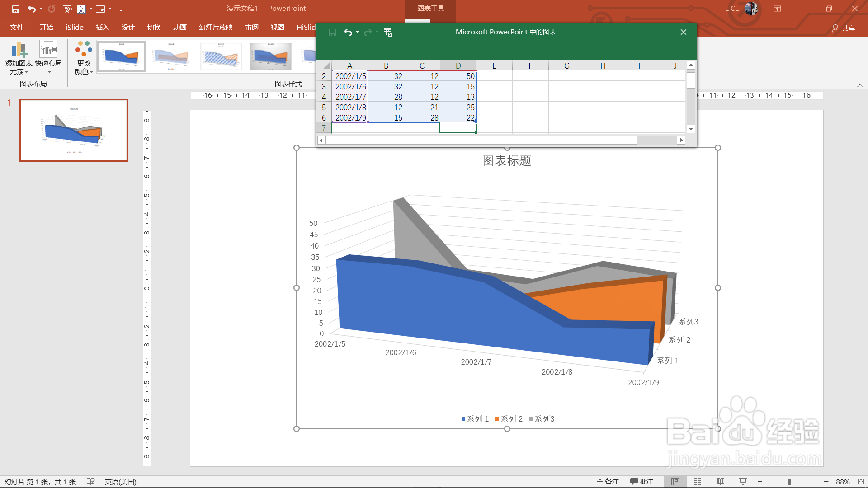Open the 插入 ribbon tab
Screen dimensions: 868x488
[x=102, y=28]
